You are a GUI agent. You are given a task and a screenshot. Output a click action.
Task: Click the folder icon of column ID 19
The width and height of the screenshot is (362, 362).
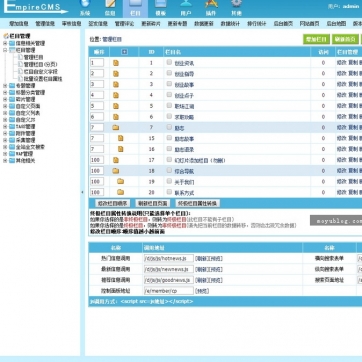(x=121, y=182)
